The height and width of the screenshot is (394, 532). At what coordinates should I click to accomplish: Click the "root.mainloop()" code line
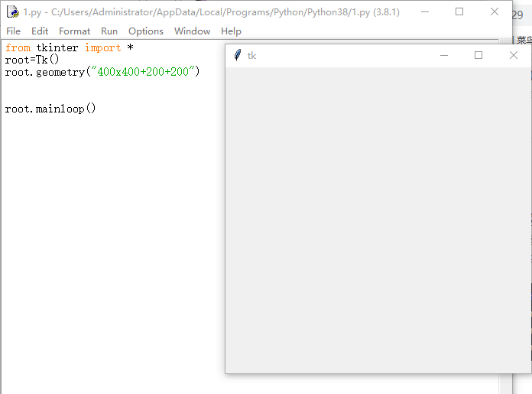[x=50, y=109]
